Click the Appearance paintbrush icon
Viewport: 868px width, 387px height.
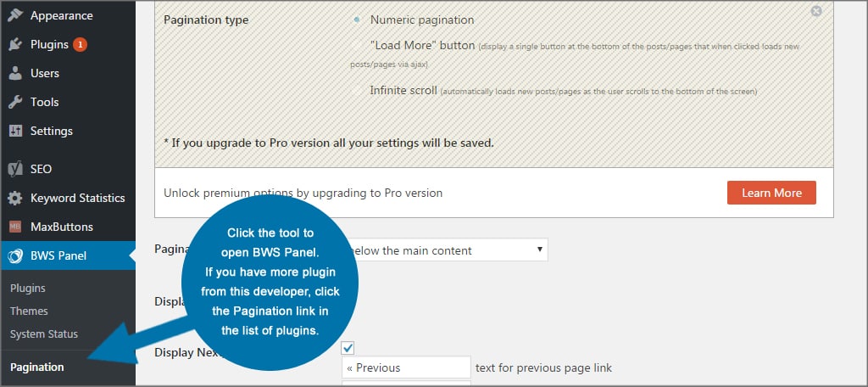(x=15, y=15)
